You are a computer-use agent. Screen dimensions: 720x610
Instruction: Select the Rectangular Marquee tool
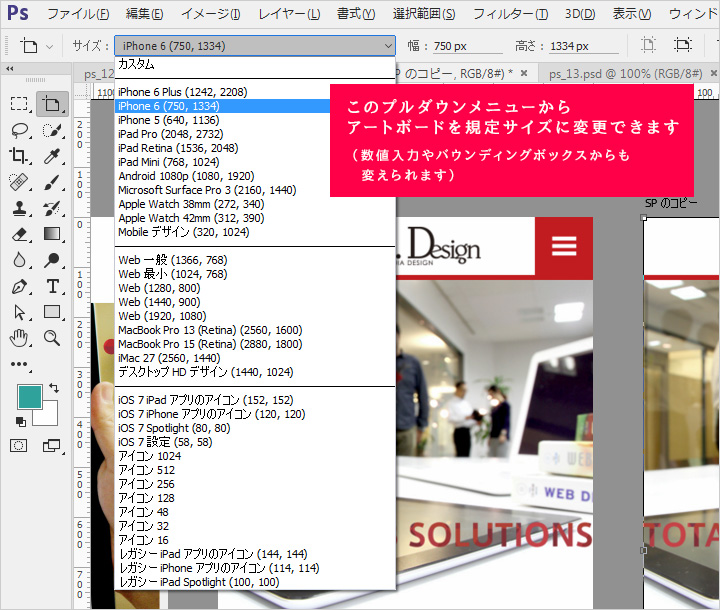tap(19, 104)
